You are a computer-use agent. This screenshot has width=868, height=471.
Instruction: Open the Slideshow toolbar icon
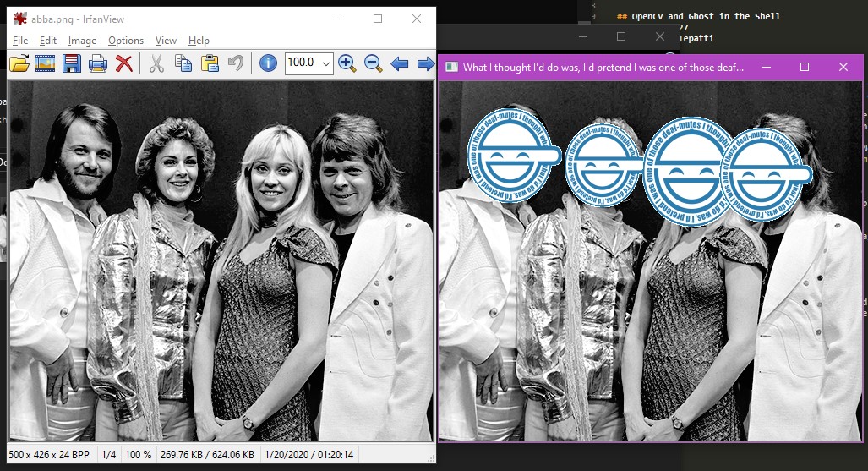pos(45,63)
